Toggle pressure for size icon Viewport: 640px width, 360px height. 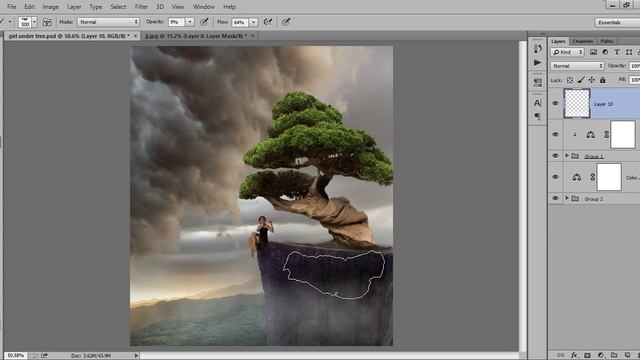[x=286, y=22]
